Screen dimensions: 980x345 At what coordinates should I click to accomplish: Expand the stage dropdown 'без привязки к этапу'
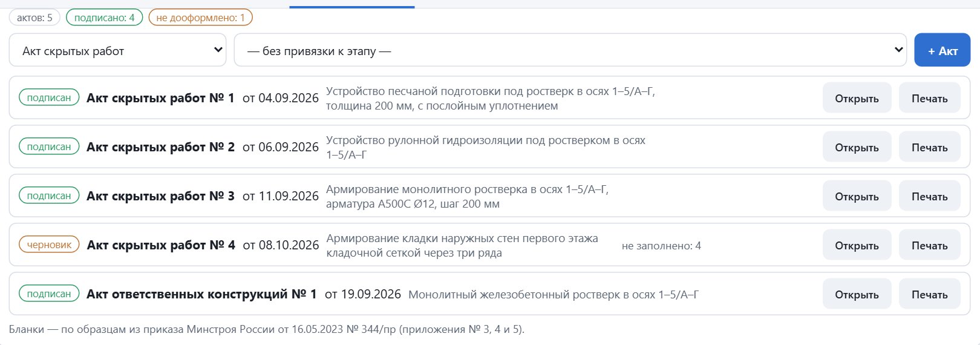(570, 50)
